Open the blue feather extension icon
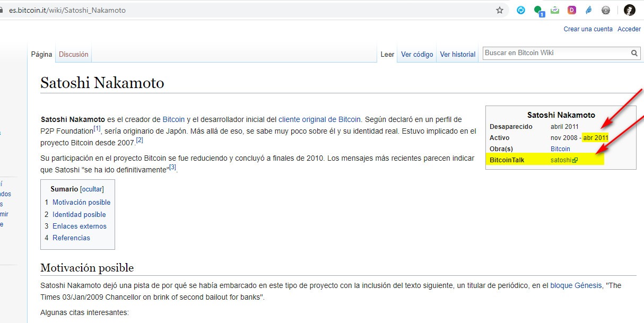This screenshot has width=644, height=323. point(589,10)
